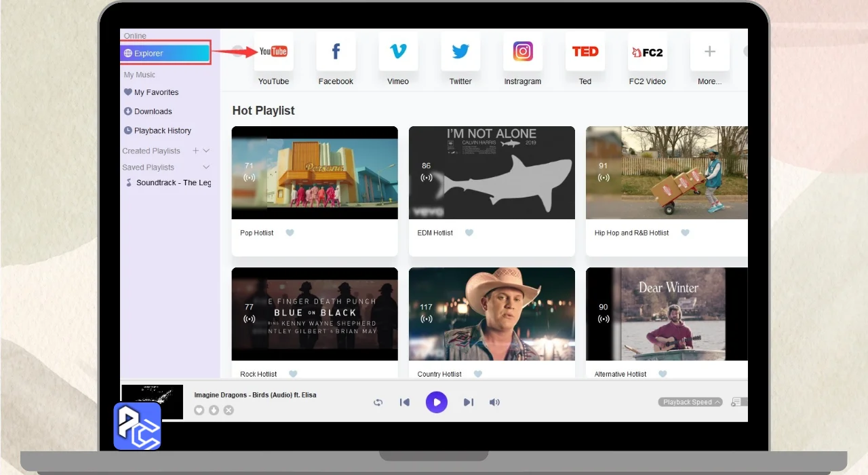The image size is (868, 475).
Task: Open the FC2 Video shortcut
Action: tap(647, 52)
